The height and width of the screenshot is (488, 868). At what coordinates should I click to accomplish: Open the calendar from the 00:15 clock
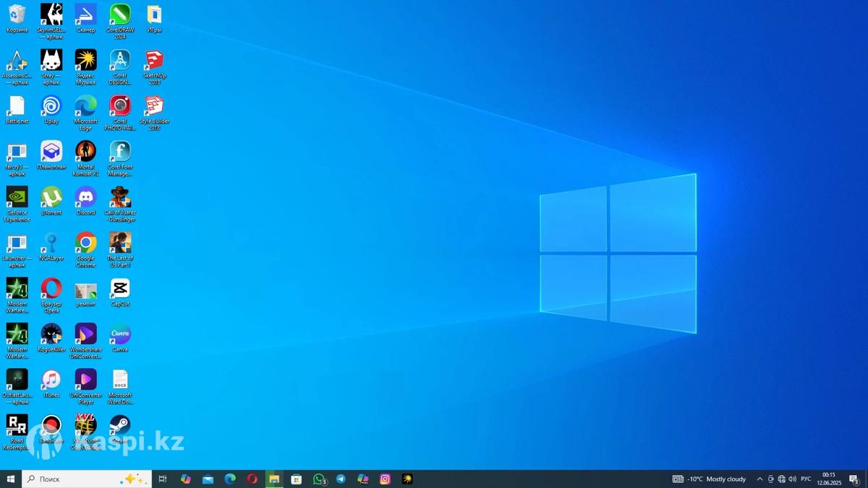point(829,479)
